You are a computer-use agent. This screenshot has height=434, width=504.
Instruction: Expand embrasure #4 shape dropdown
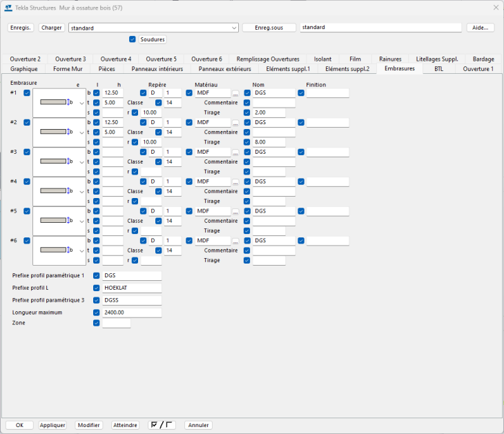pyautogui.click(x=81, y=192)
